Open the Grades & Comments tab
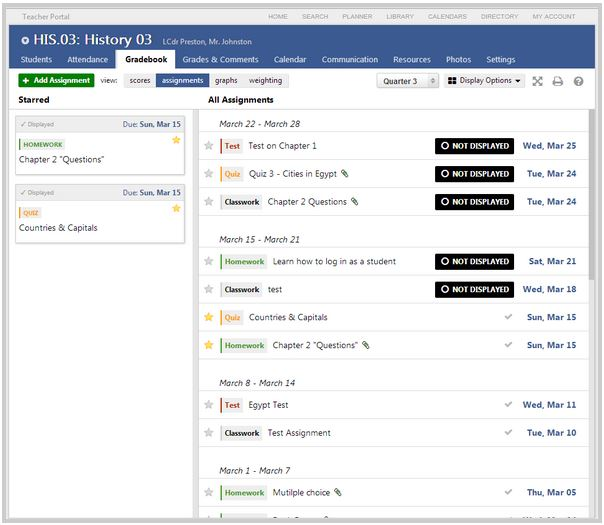The height and width of the screenshot is (525, 604). click(x=220, y=59)
